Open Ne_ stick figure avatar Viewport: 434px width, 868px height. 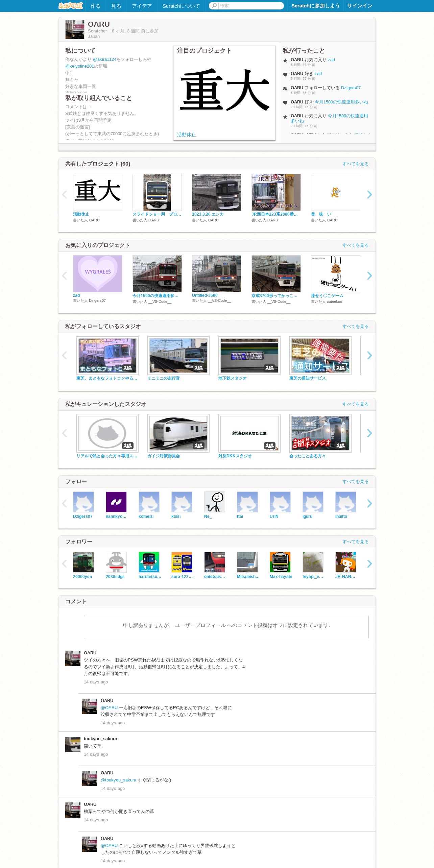(214, 502)
